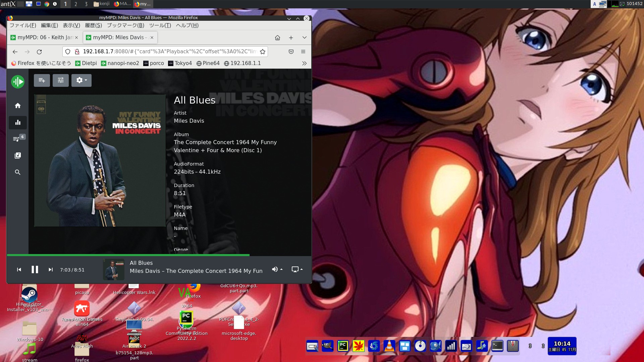This screenshot has height=362, width=644.
Task: Open the Browse library sidebar icon
Action: coord(18,156)
